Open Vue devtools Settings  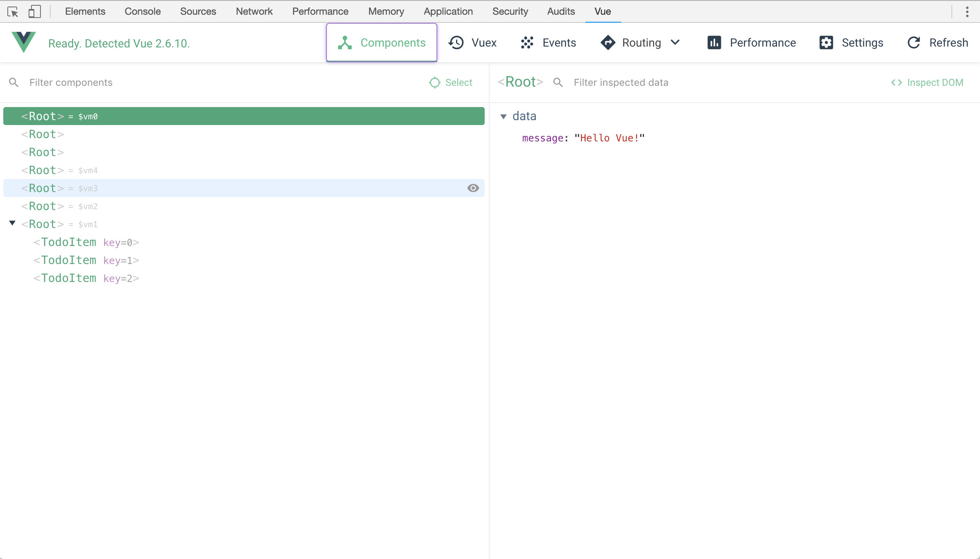(851, 42)
